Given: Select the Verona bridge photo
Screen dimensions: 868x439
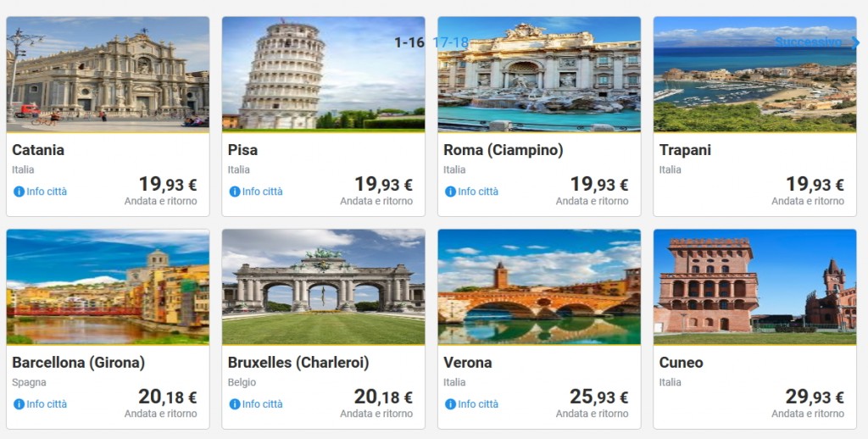Looking at the screenshot, I should pyautogui.click(x=539, y=286).
